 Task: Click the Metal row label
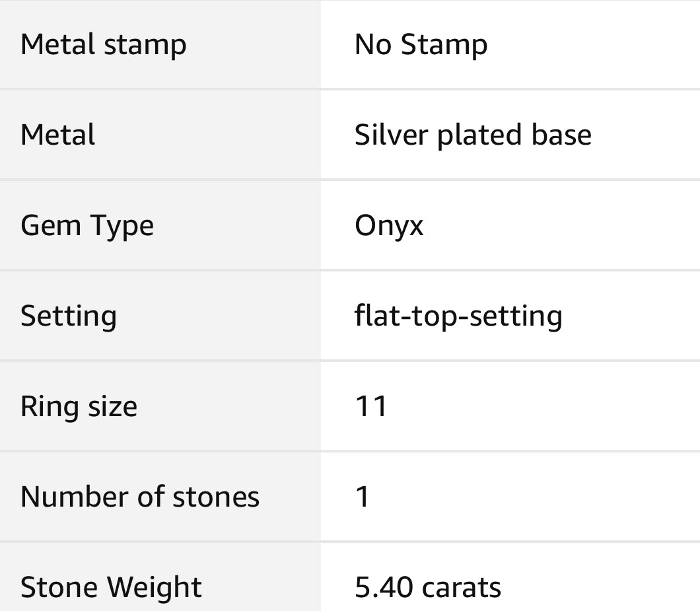click(58, 135)
